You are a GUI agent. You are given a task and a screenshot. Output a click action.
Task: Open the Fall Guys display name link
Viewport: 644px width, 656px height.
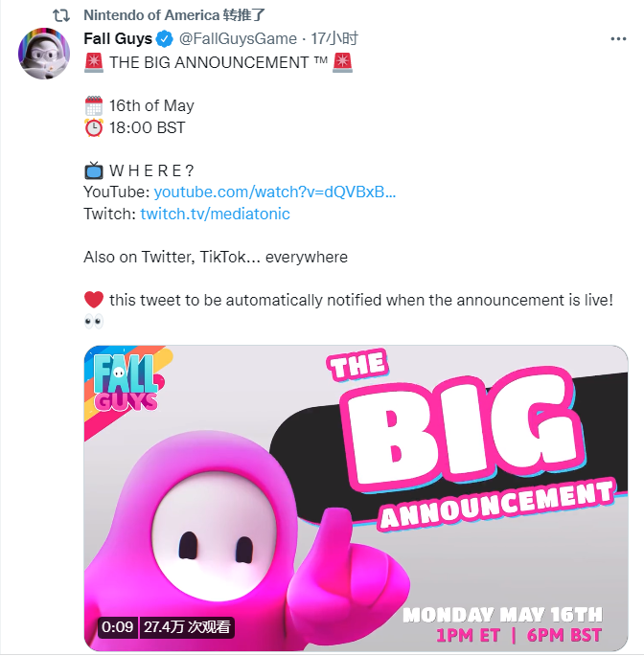pyautogui.click(x=117, y=39)
